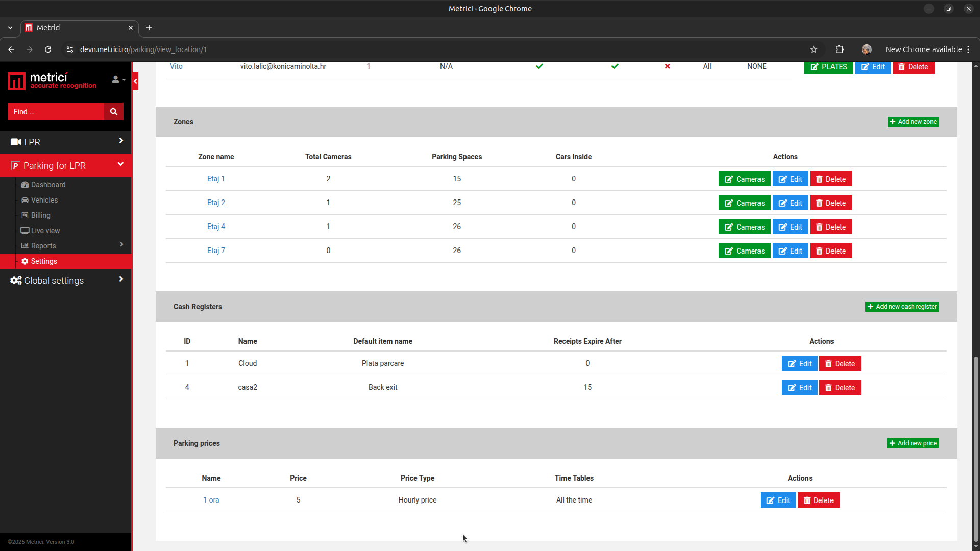Collapse the Parking for LPR section
Screen dimensions: 980x551
pyautogui.click(x=65, y=165)
